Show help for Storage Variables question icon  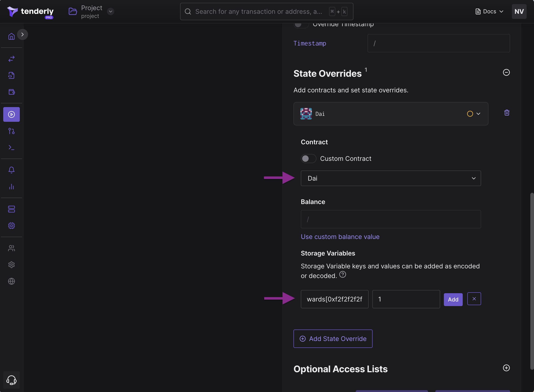point(343,275)
